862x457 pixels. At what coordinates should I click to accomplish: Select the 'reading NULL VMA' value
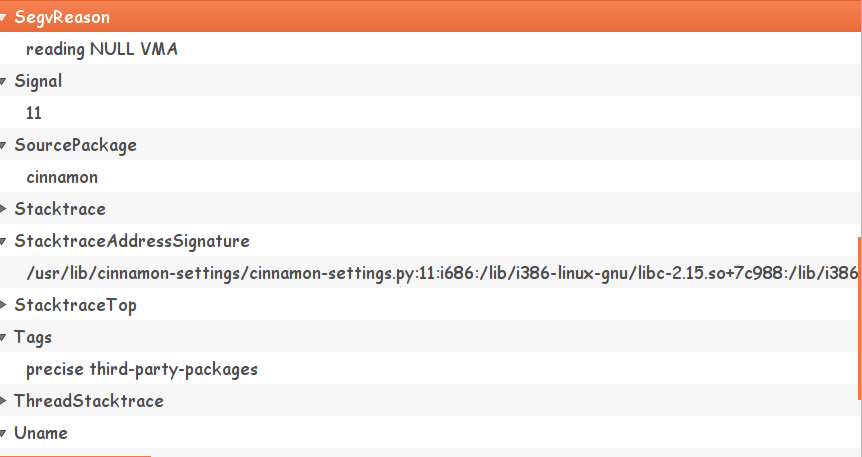(x=102, y=49)
